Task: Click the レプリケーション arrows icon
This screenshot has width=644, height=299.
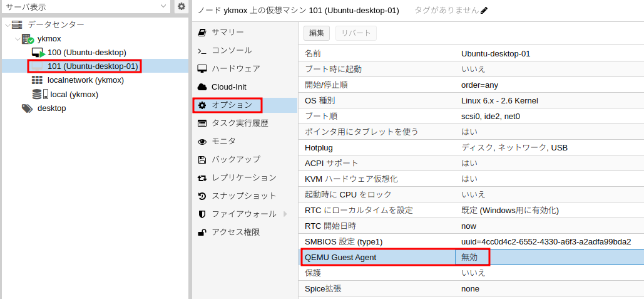Action: pyautogui.click(x=202, y=177)
